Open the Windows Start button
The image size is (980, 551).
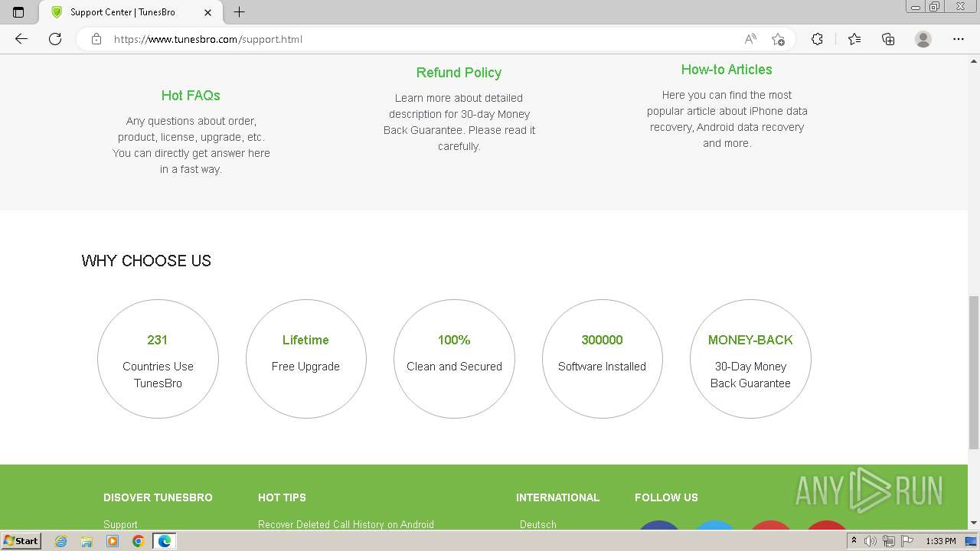[x=21, y=540]
